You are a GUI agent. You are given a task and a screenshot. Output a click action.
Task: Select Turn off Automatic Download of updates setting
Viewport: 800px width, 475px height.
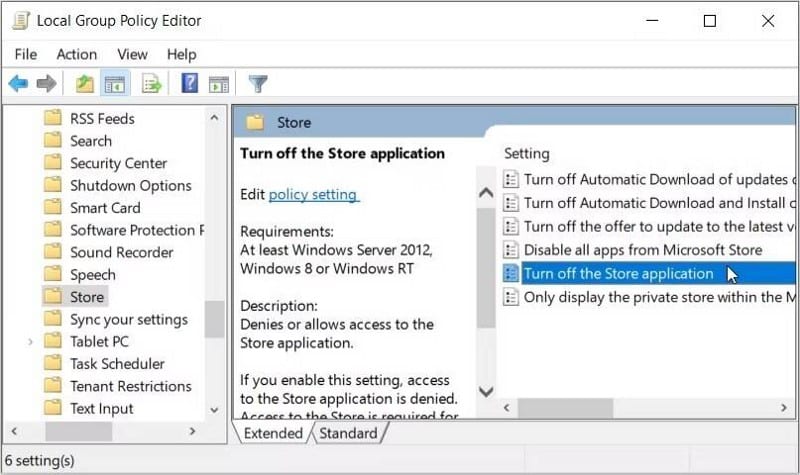point(659,179)
